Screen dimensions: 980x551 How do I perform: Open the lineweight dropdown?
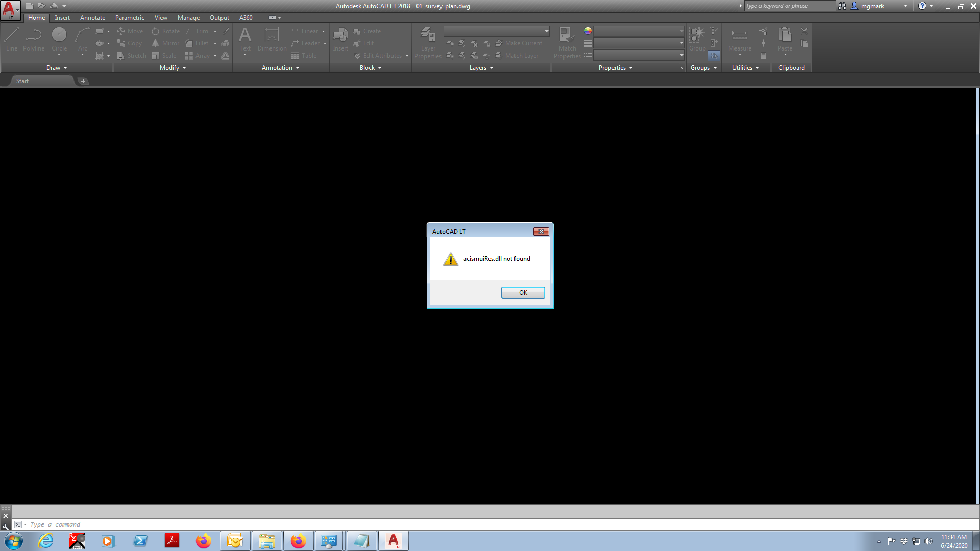(x=640, y=43)
